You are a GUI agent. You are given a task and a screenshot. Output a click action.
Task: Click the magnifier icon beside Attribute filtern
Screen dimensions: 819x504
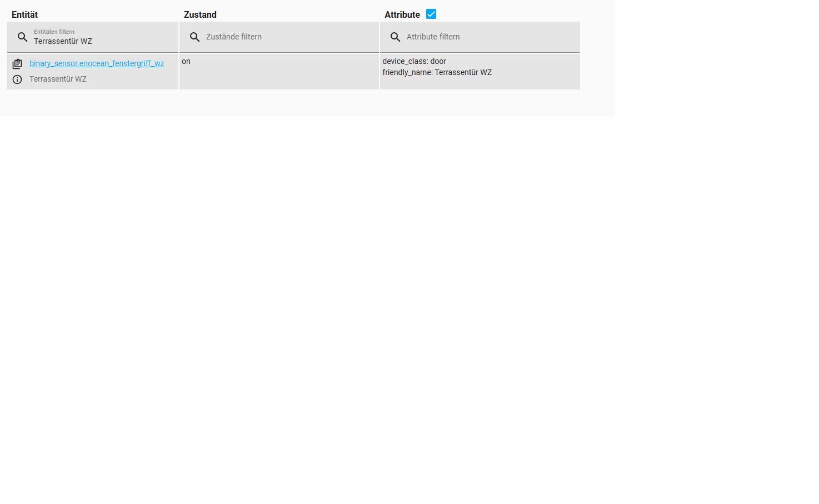tap(395, 37)
